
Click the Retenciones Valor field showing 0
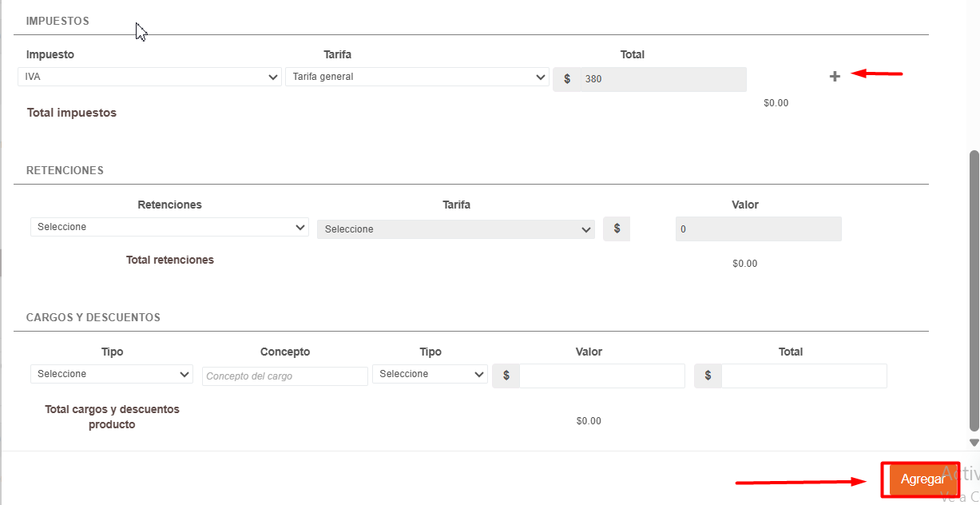coord(759,229)
